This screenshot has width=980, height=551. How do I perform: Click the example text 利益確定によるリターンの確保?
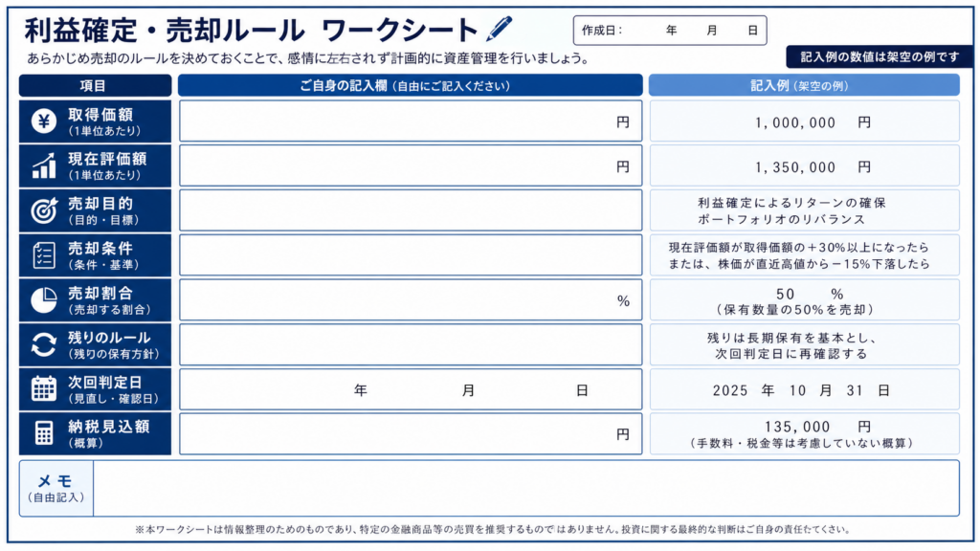[x=791, y=203]
